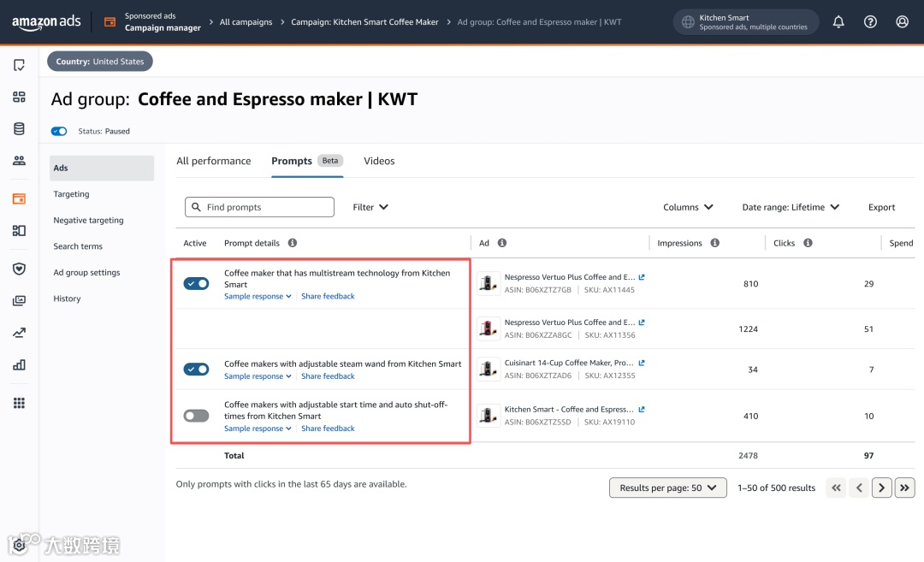Viewport: 924px width, 562px height.
Task: Select Ads in the side menu
Action: (x=102, y=168)
